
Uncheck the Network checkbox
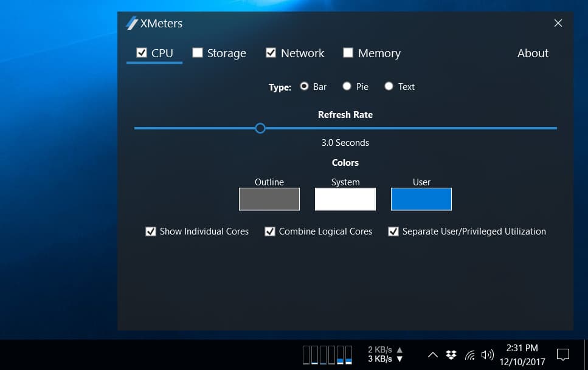[x=271, y=52]
